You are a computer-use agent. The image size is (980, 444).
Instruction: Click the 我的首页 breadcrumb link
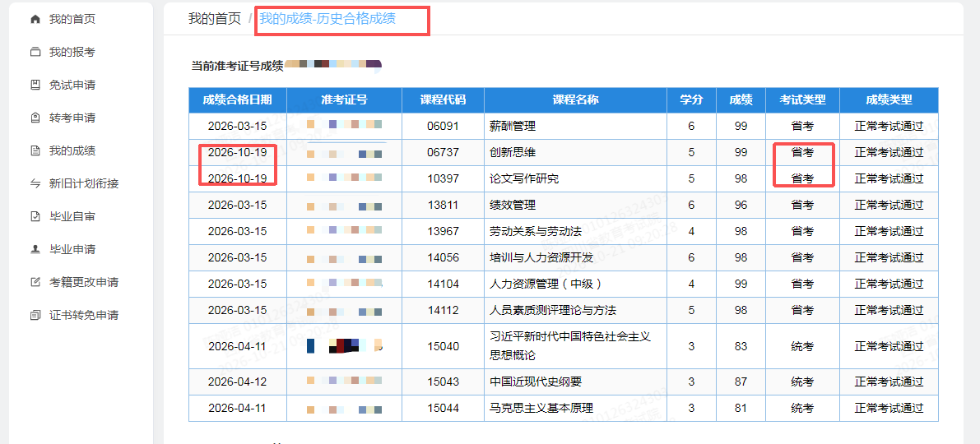point(215,19)
